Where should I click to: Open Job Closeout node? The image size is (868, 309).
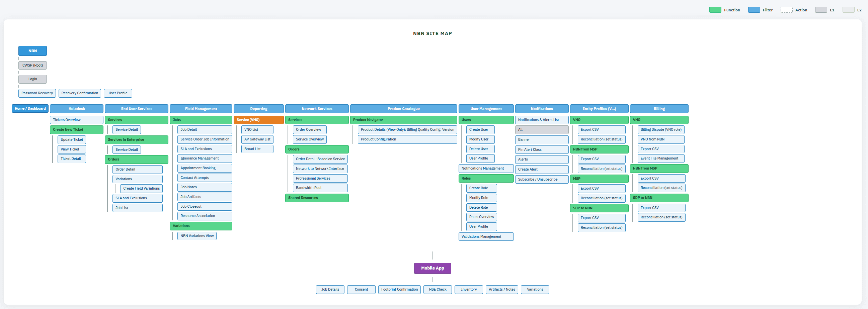(205, 207)
